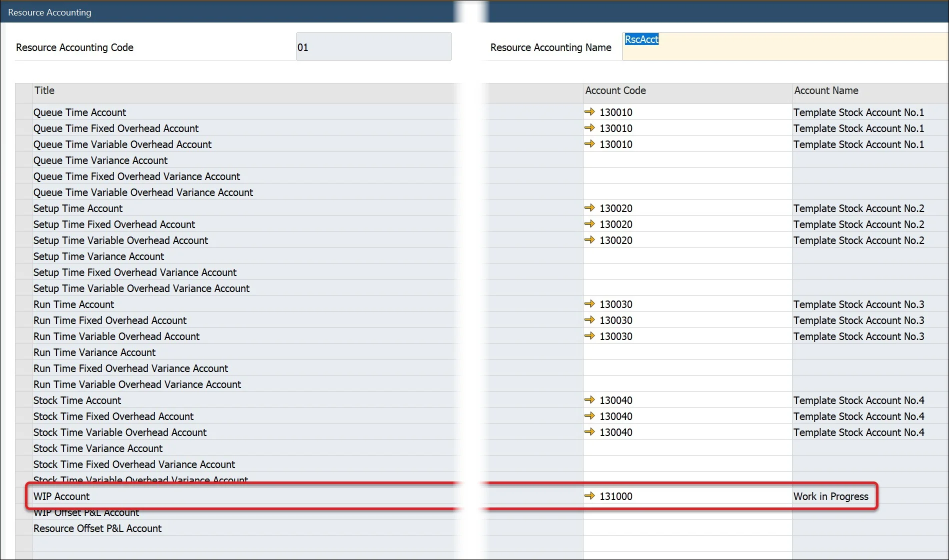Click inside the Resource Accounting Name field
Image resolution: width=949 pixels, height=560 pixels.
[x=750, y=46]
